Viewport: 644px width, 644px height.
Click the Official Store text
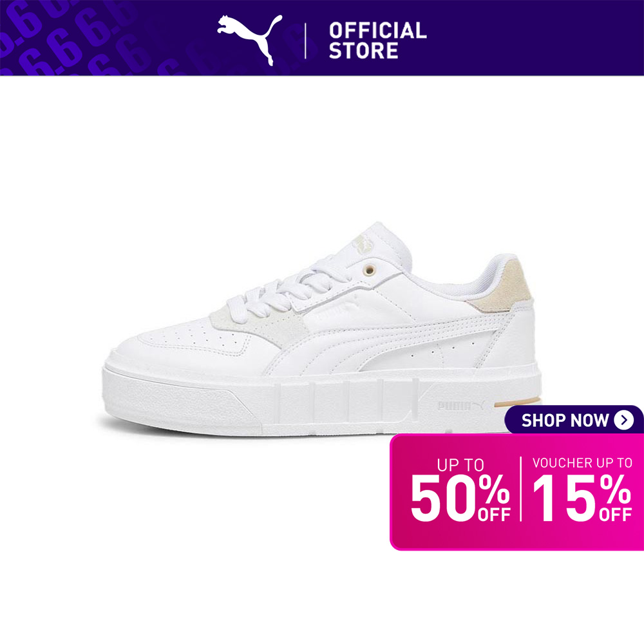click(378, 41)
